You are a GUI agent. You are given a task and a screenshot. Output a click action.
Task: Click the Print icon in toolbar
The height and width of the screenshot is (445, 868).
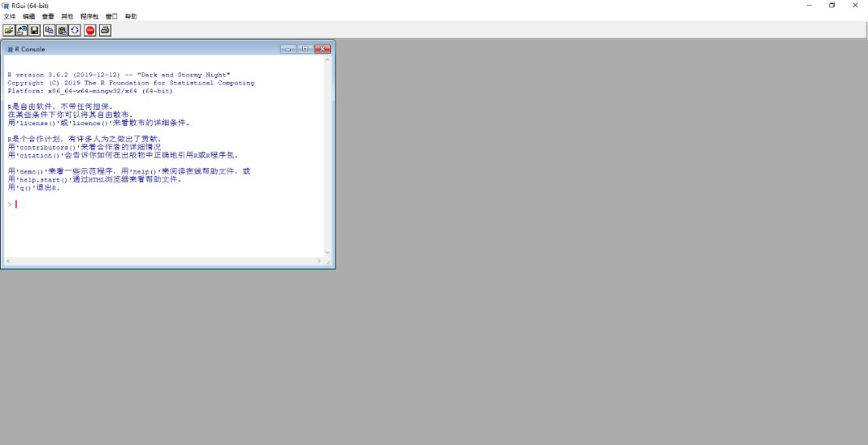click(x=104, y=30)
